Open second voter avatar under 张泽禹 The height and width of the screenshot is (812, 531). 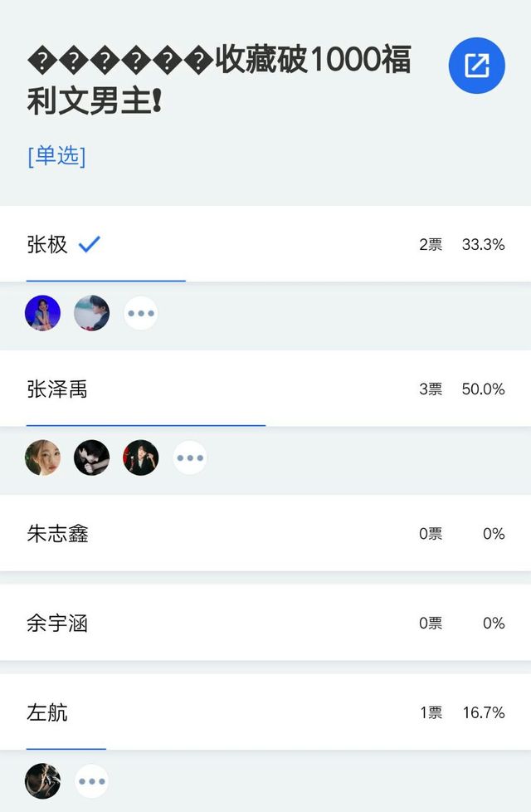pos(92,457)
